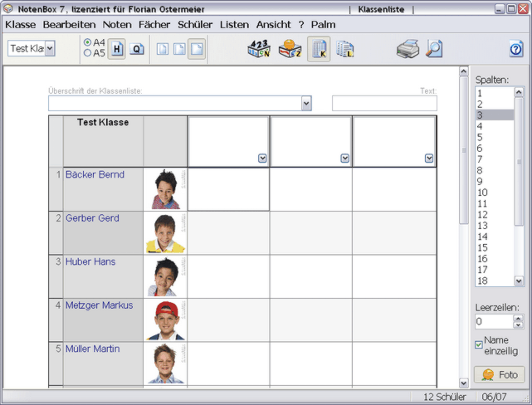Open help question mark icon

515,49
